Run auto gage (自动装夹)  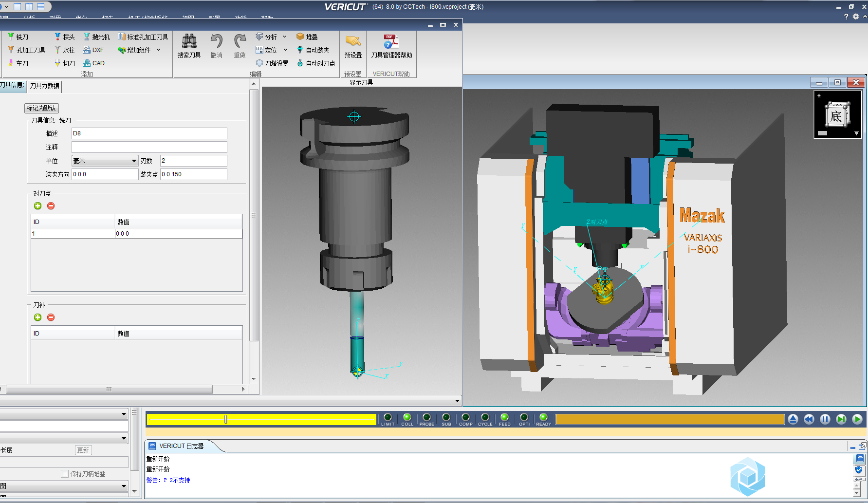tap(313, 50)
